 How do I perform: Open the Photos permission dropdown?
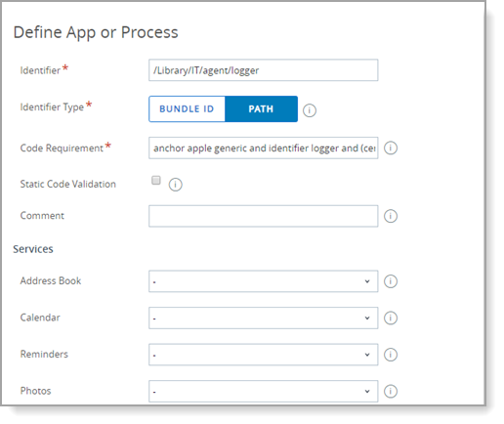pos(263,392)
